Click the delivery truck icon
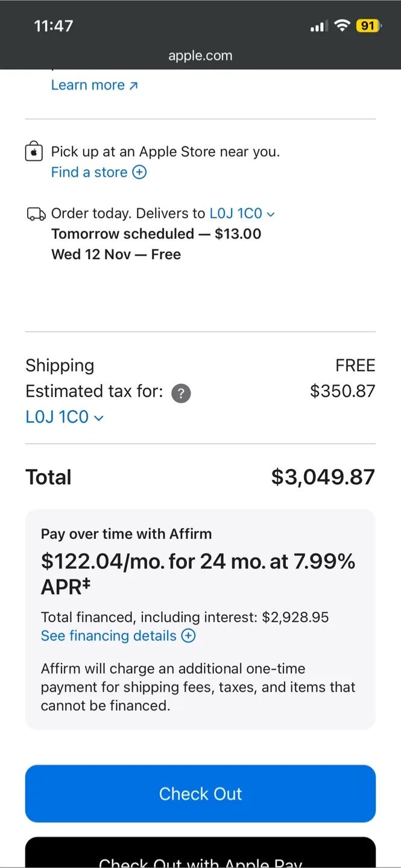Viewport: 401px width, 868px height. point(36,213)
